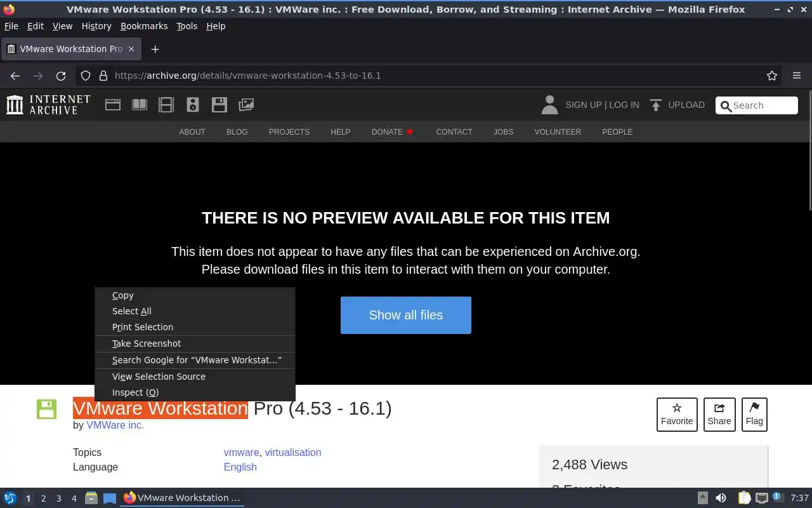Open the History menu

[x=96, y=26]
